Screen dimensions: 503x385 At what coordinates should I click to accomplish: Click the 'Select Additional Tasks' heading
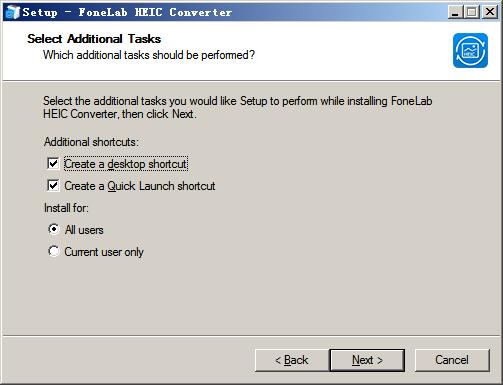(x=94, y=39)
